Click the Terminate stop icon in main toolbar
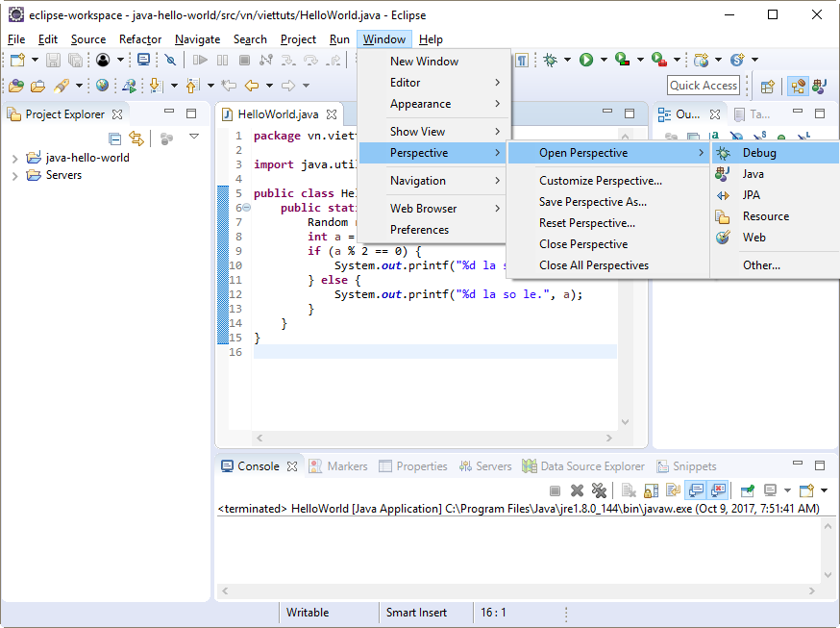Screen dimensions: 840x628 [x=244, y=60]
